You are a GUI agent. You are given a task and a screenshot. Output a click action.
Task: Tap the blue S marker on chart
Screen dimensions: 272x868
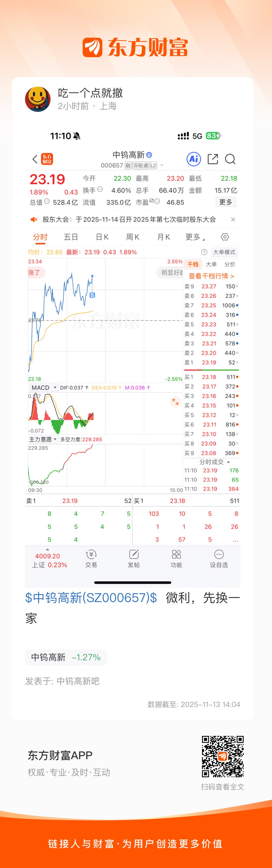[92, 295]
